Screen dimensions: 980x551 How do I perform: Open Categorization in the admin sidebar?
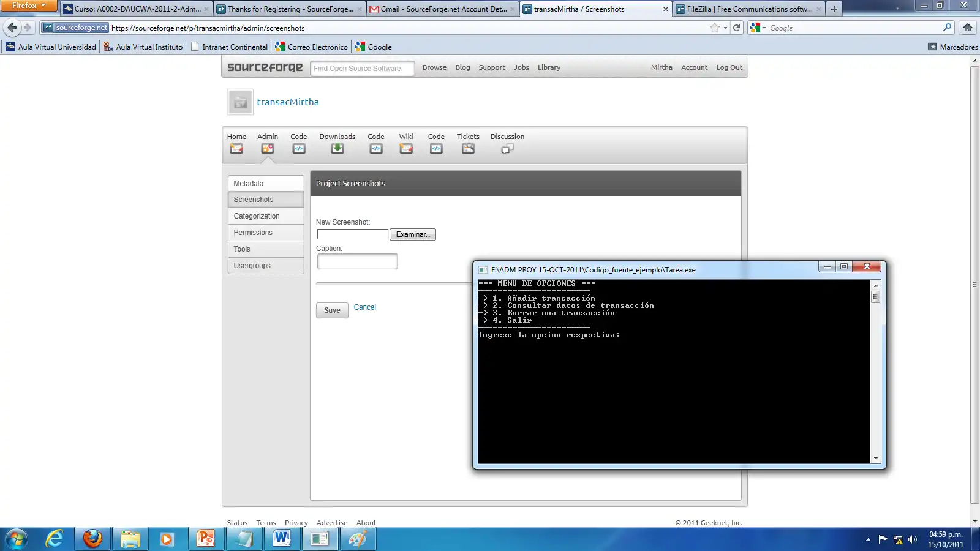tap(266, 216)
